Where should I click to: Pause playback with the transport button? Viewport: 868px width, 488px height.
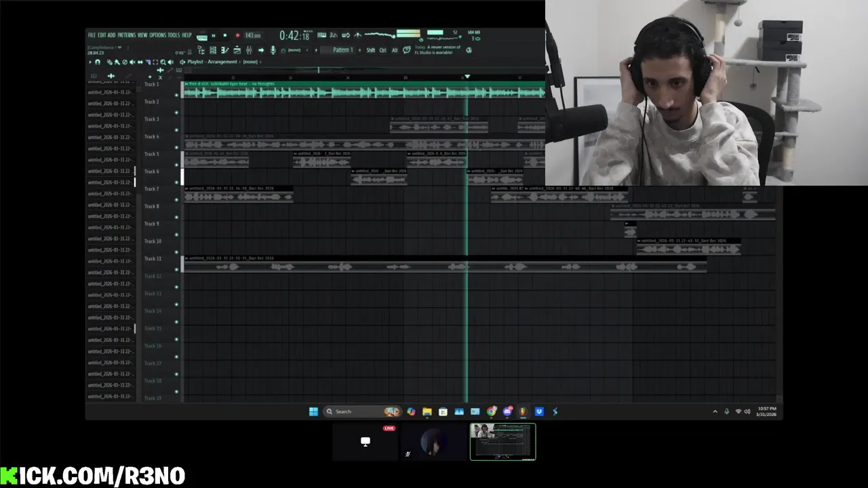(x=214, y=35)
